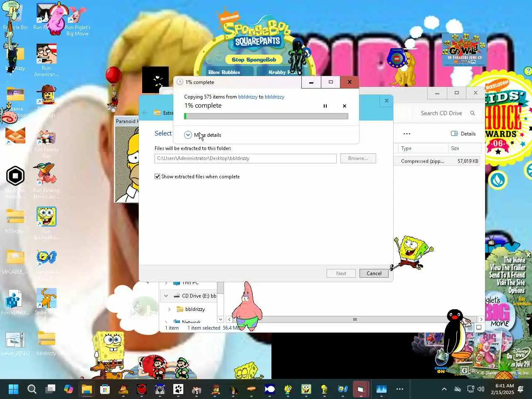Image resolution: width=532 pixels, height=399 pixels.
Task: Open Explorer's See more (...) menu
Action: pyautogui.click(x=407, y=133)
